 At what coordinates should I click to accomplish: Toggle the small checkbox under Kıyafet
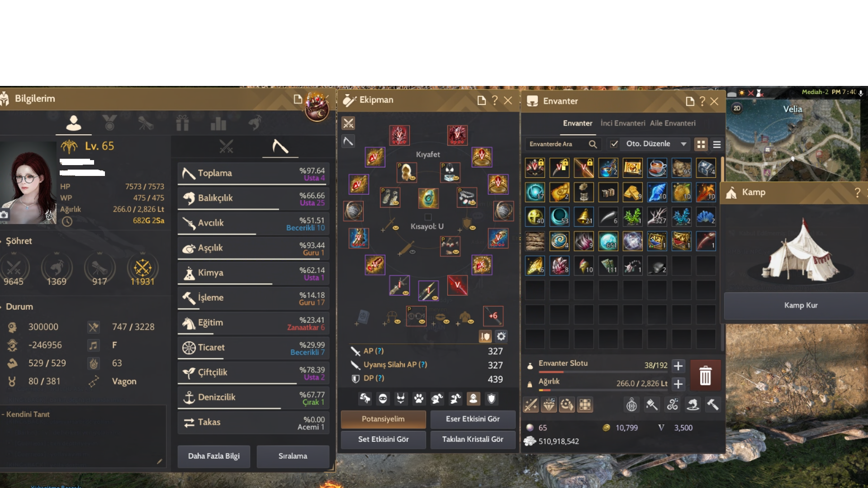(x=428, y=217)
